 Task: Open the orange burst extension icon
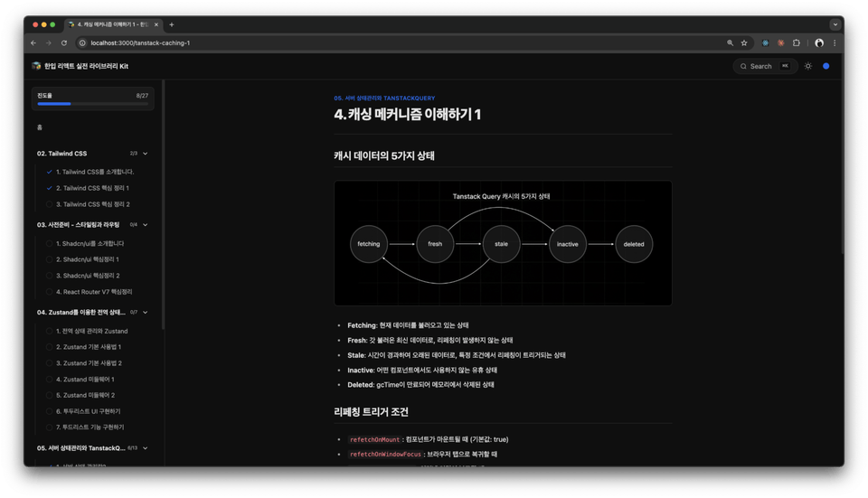780,42
